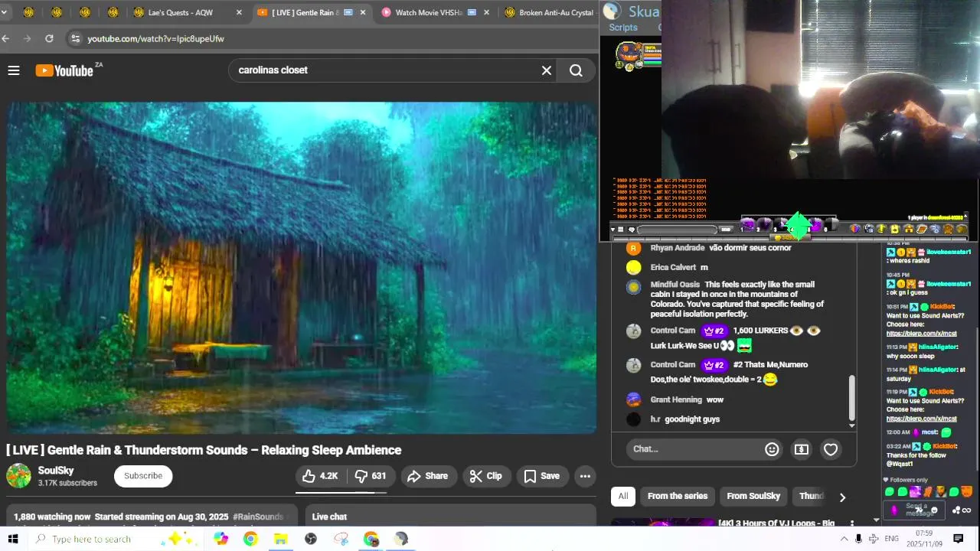Open the SoulSky channel avatar
980x551 pixels.
(x=19, y=476)
